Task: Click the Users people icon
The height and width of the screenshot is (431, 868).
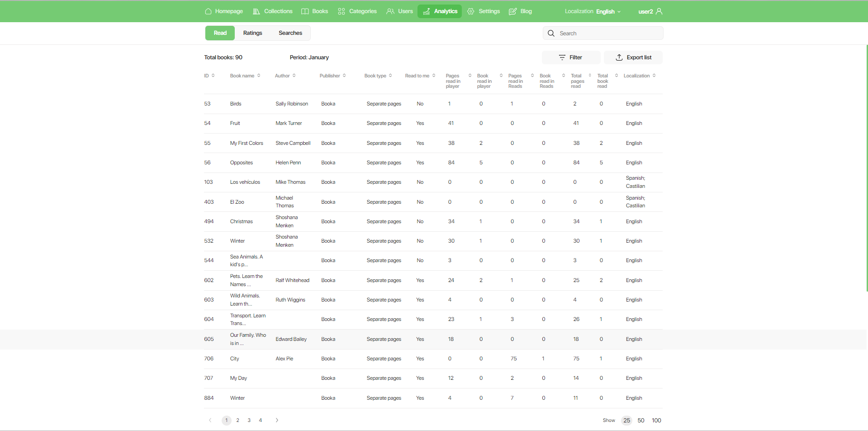Action: tap(390, 11)
